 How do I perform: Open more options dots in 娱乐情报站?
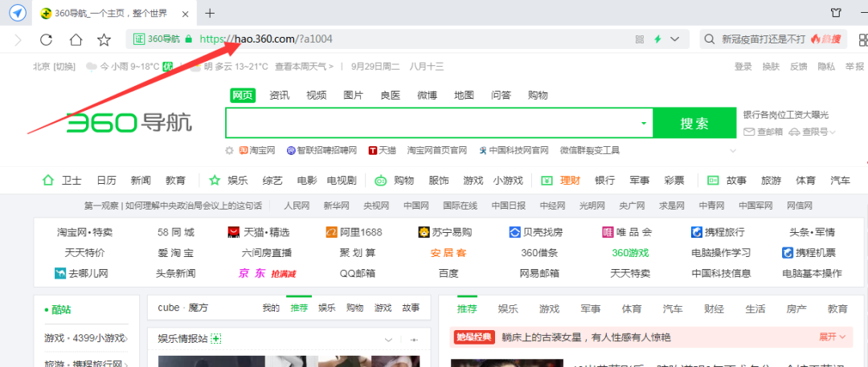pos(414,340)
